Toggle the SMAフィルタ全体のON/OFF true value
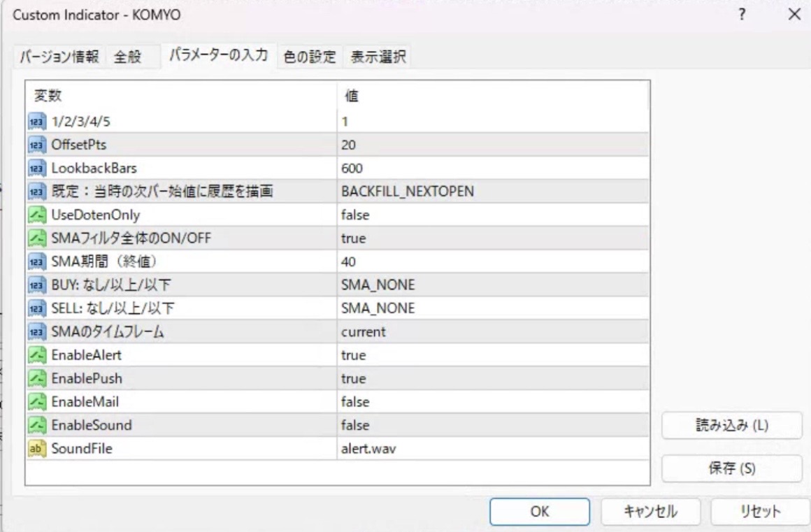 (493, 238)
